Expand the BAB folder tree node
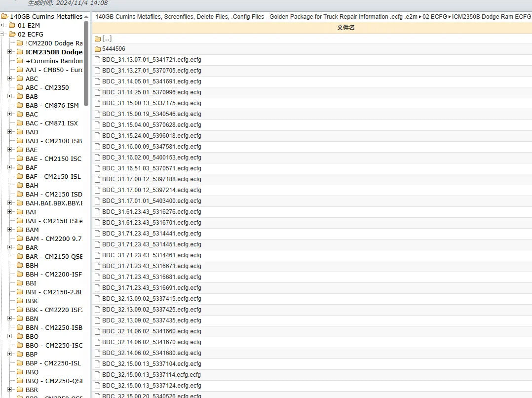 (x=10, y=96)
